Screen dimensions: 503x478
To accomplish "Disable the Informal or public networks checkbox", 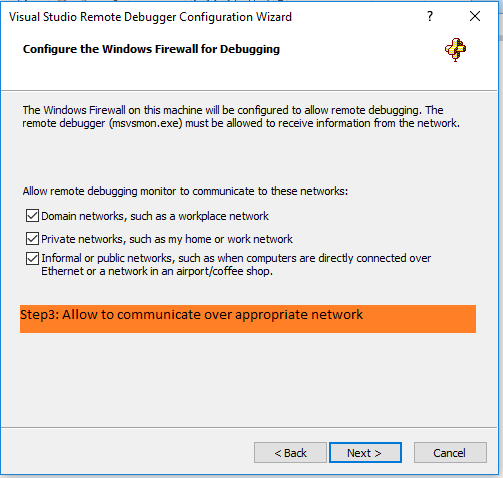I will [x=32, y=258].
